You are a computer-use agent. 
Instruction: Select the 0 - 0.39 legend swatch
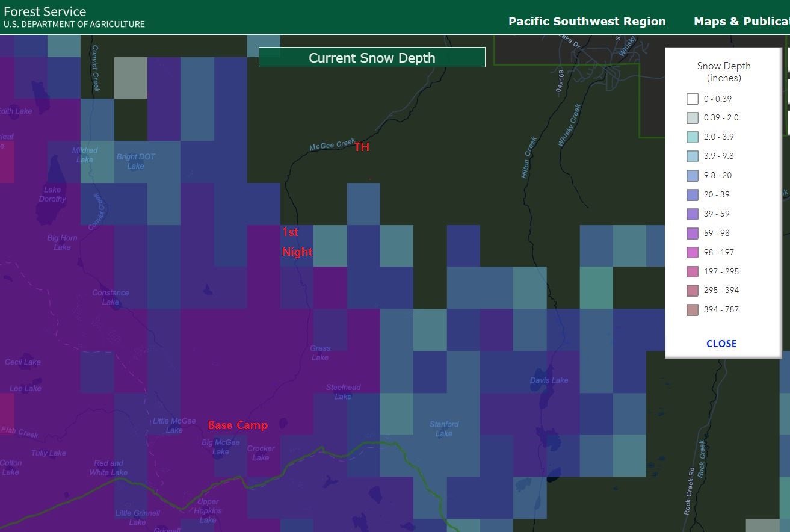click(693, 99)
